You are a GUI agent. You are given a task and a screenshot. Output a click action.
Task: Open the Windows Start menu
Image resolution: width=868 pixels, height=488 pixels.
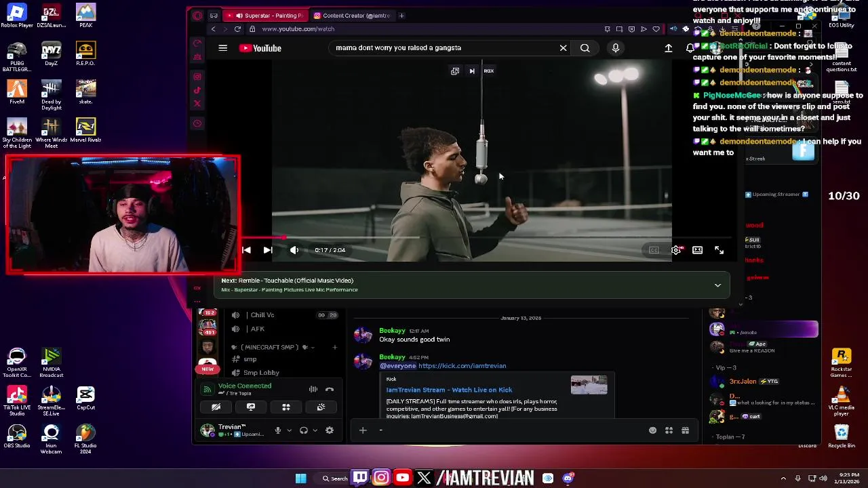pos(300,479)
